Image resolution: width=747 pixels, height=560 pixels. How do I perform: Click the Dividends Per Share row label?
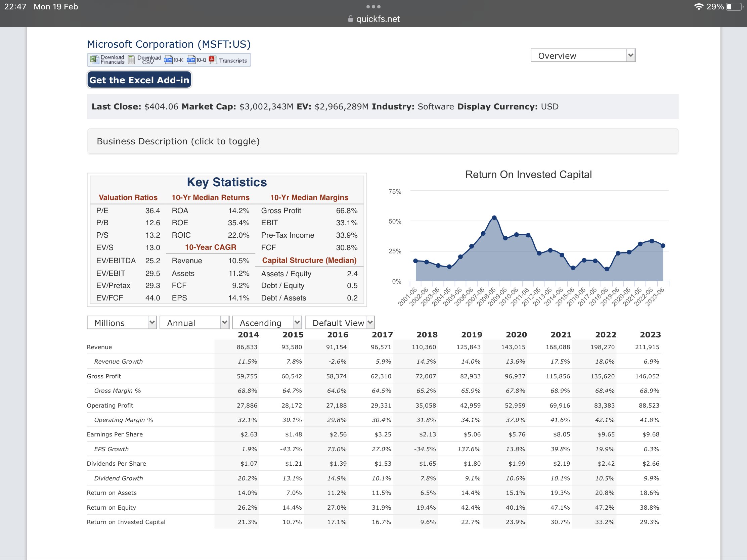(x=116, y=463)
